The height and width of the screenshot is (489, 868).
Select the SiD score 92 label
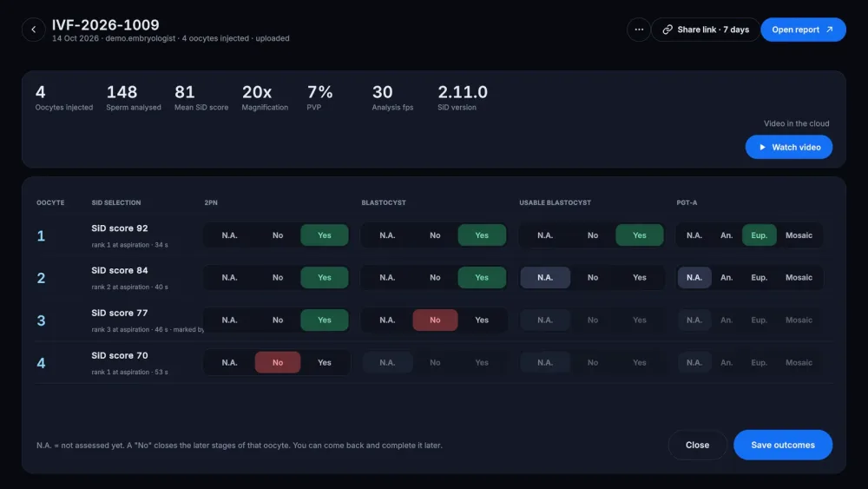120,228
